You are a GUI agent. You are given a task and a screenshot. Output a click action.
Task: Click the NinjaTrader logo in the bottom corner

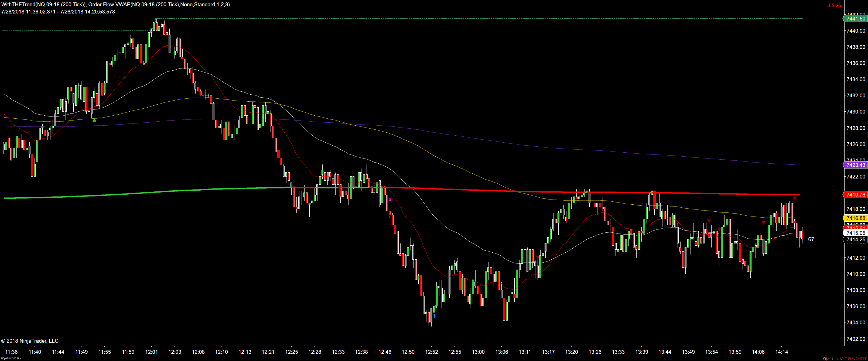(x=845, y=359)
